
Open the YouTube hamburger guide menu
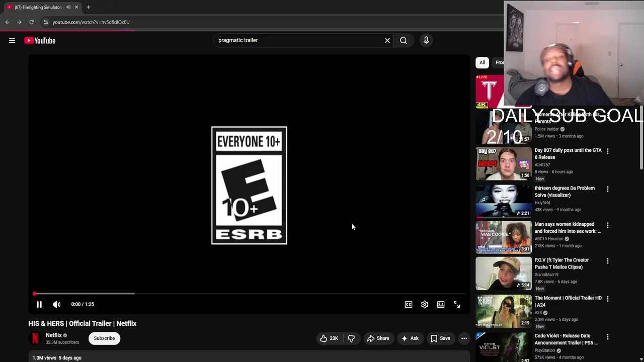[12, 40]
